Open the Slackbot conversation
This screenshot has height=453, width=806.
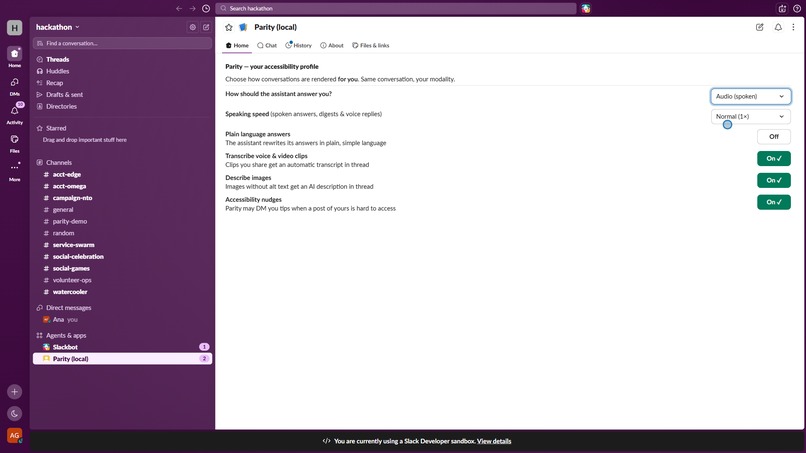click(122, 347)
